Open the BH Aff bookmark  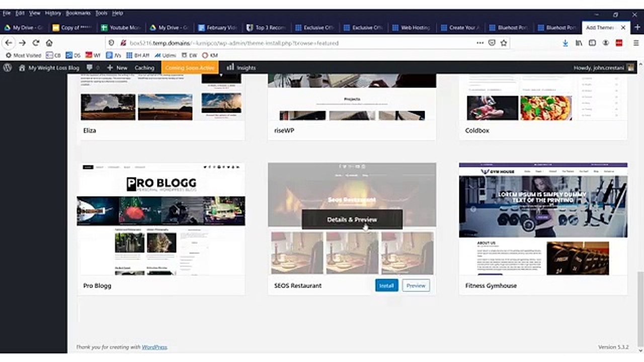point(138,55)
